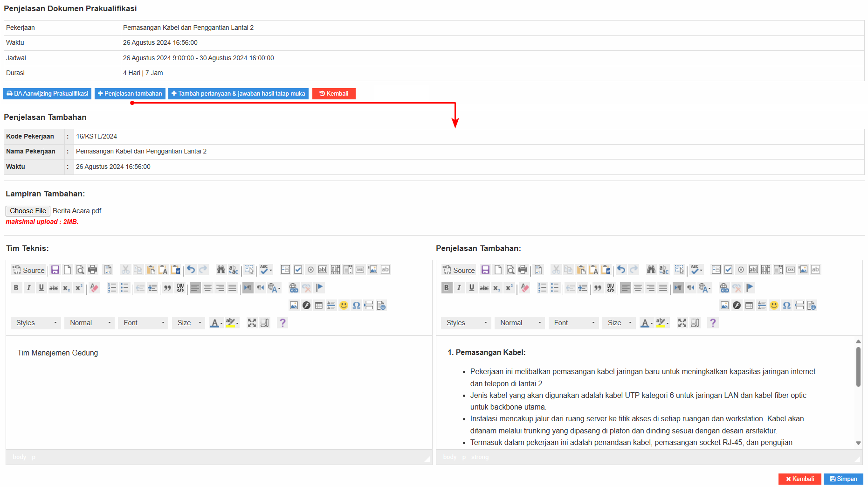Increase indent in Penjelasan Tambahan editor
The height and width of the screenshot is (487, 868).
coord(583,288)
